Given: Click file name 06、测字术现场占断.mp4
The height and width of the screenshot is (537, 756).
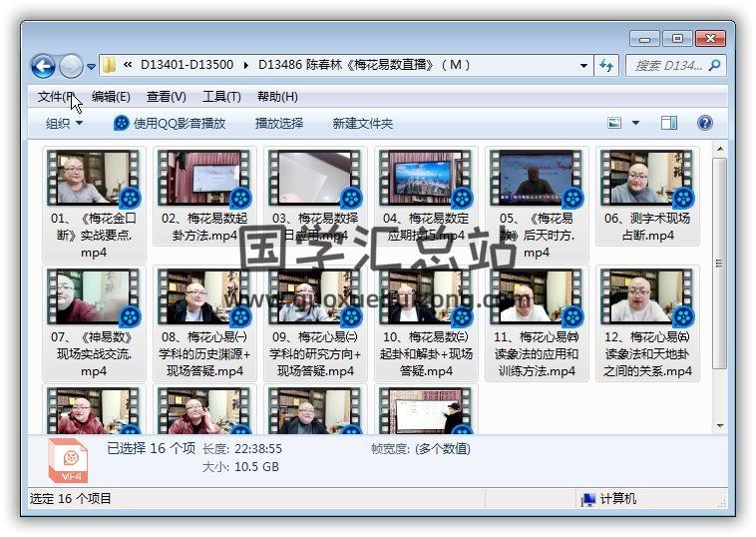Looking at the screenshot, I should (647, 227).
